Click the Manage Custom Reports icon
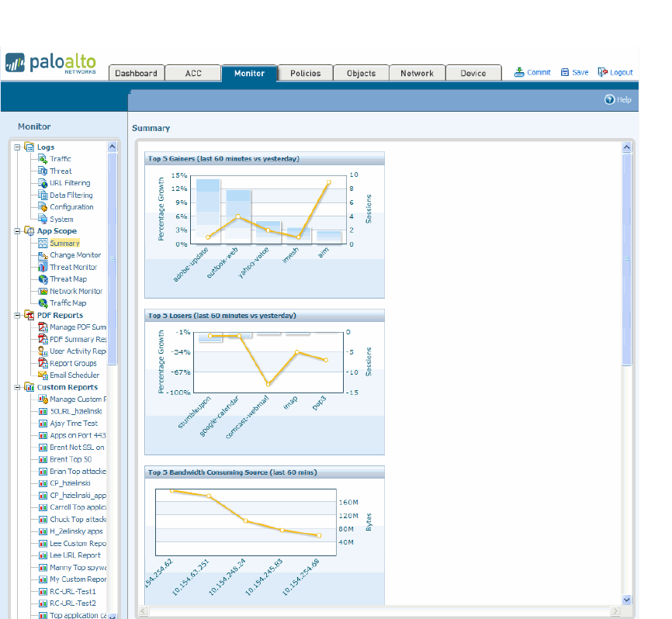Image resolution: width=672 pixels, height=619 pixels. click(43, 399)
